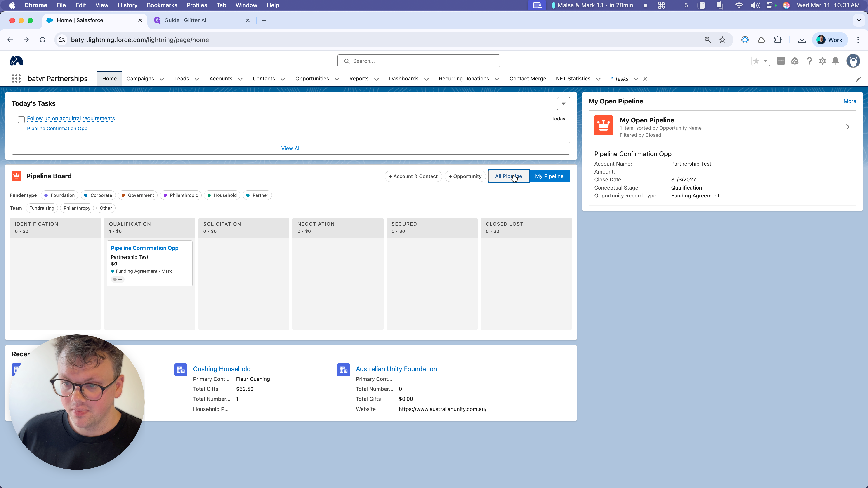Open the App Launcher grid icon
The height and width of the screenshot is (488, 868).
pyautogui.click(x=16, y=78)
